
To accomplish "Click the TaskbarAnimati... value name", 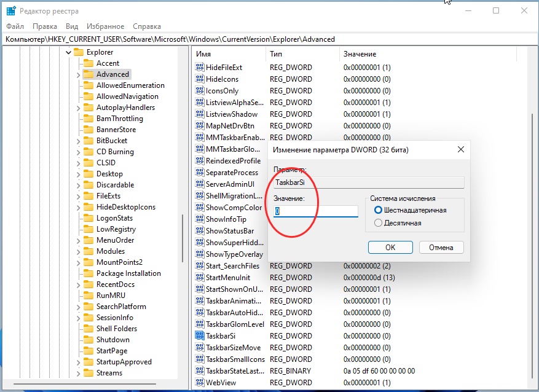I will 234,300.
